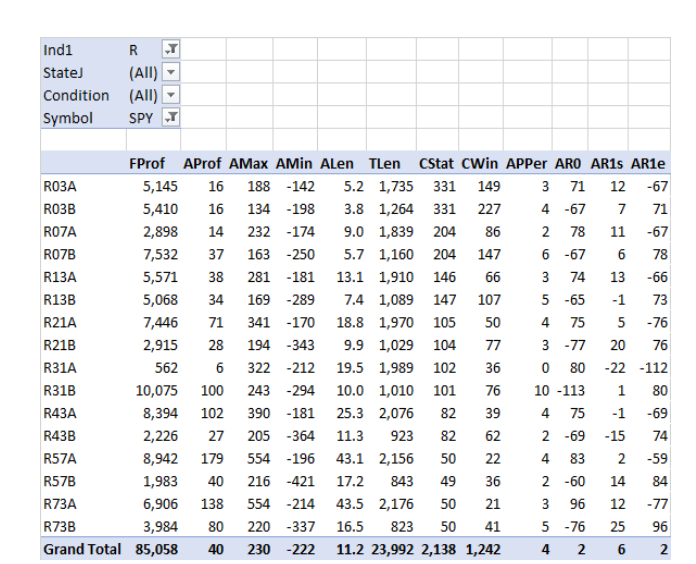
Task: Open the Ind1 filter dropdown
Action: [171, 49]
